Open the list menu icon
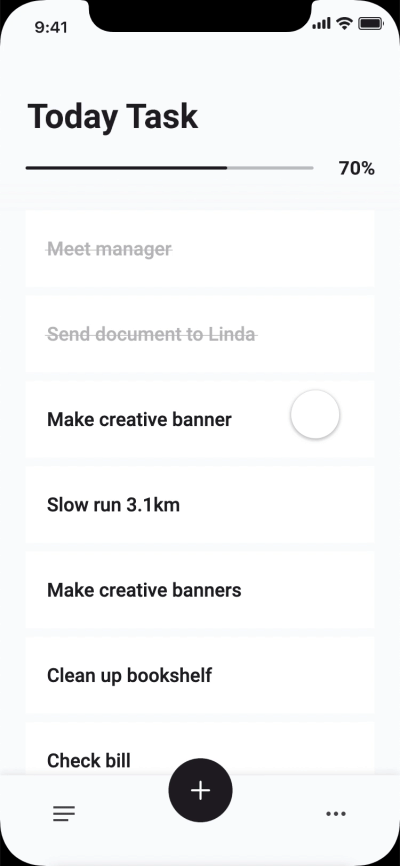 click(x=64, y=814)
